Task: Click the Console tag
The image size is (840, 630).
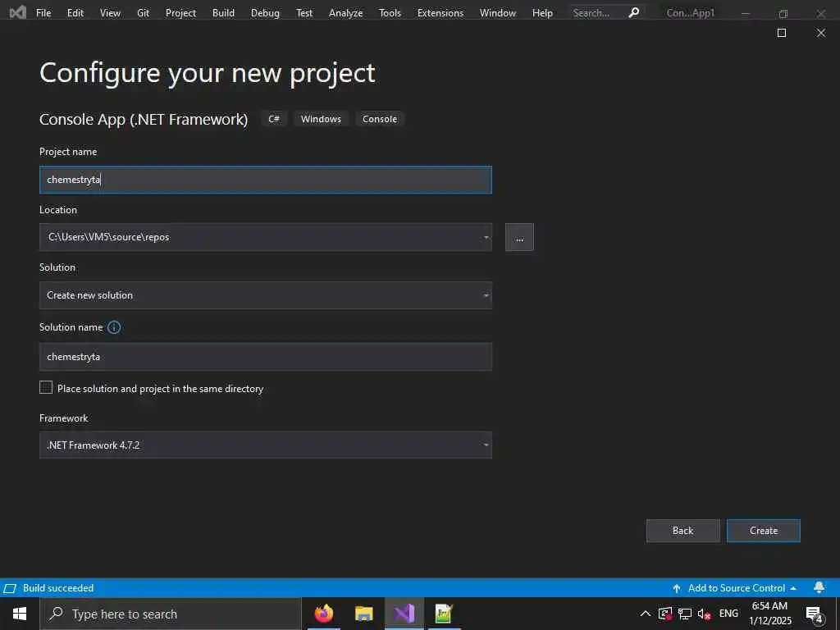Action: tap(380, 119)
